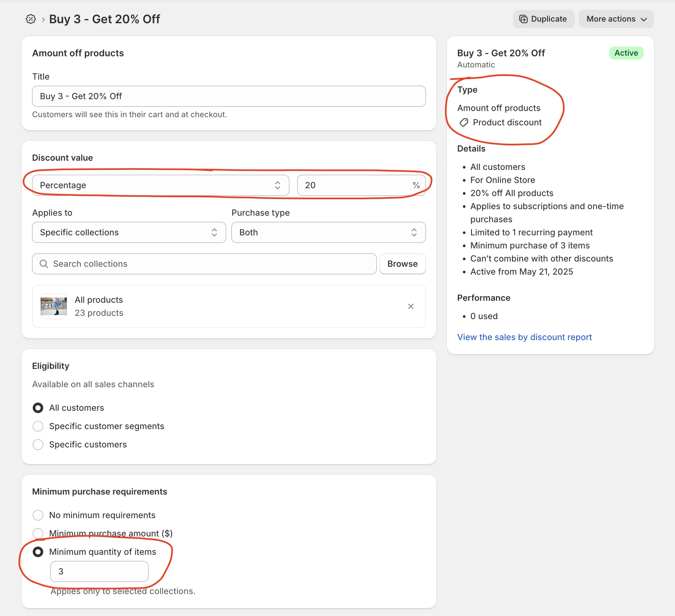Open View the sales by discount report link
Screen dimensions: 675x616
pyautogui.click(x=524, y=337)
